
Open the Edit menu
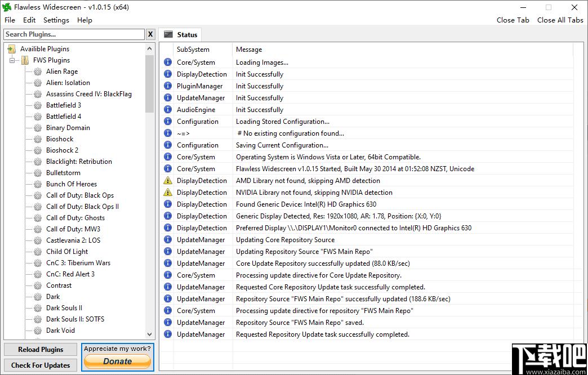(29, 20)
